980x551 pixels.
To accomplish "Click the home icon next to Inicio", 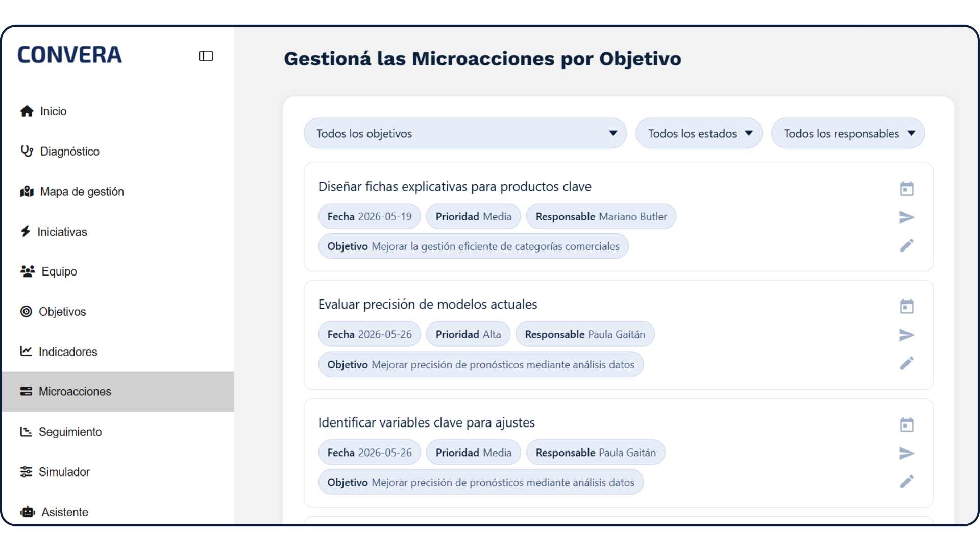I will pos(27,111).
